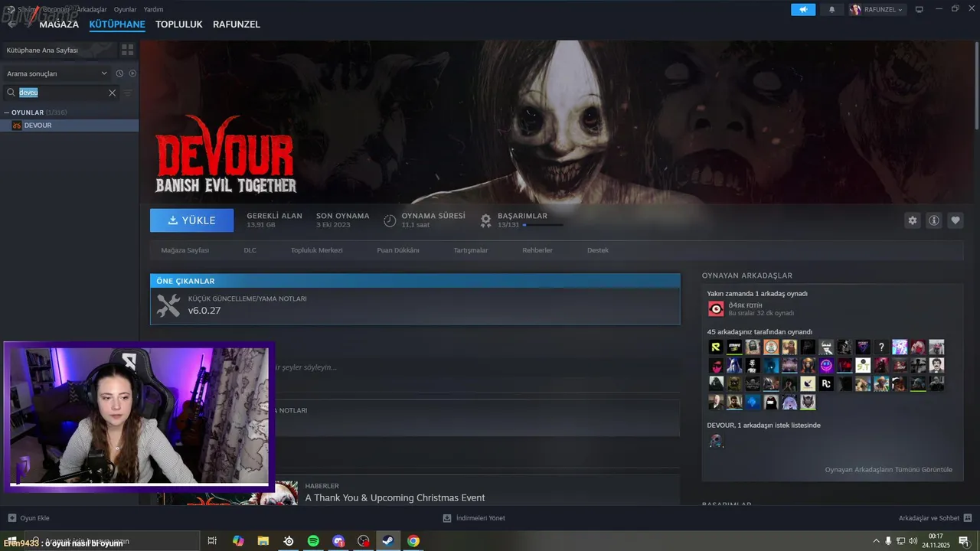Click Oynayan Arkadaşların Tümünü Görüntüle

coord(889,470)
